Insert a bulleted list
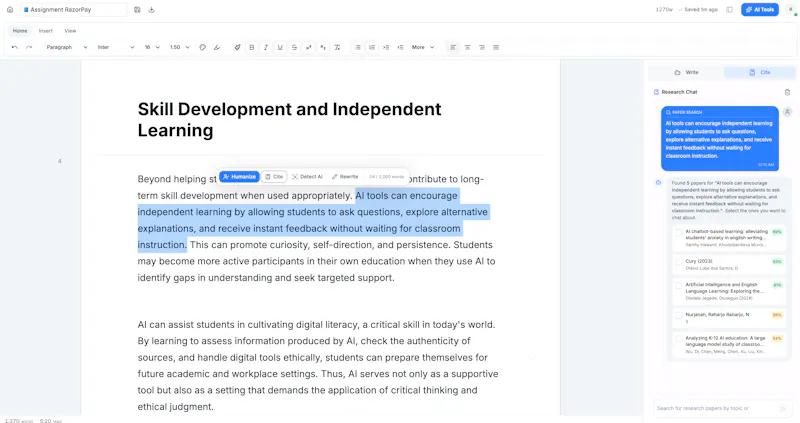Image resolution: width=800 pixels, height=423 pixels. 358,47
